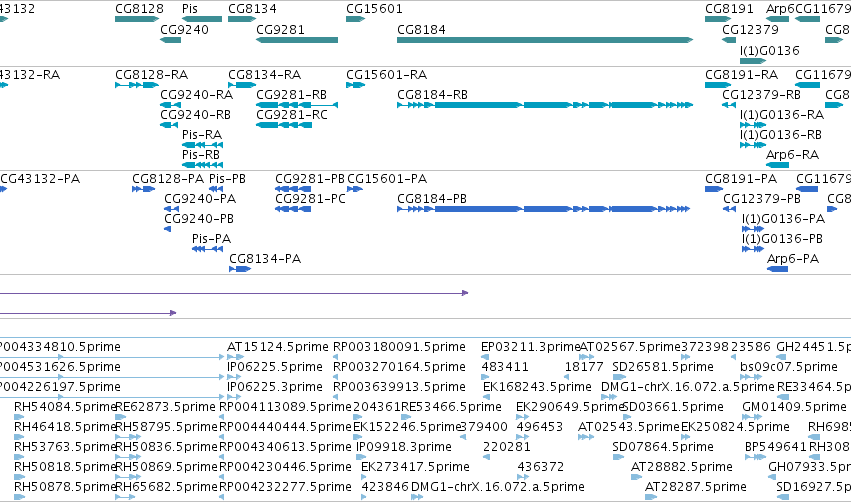Click EST RP003180091.5prime

399,347
